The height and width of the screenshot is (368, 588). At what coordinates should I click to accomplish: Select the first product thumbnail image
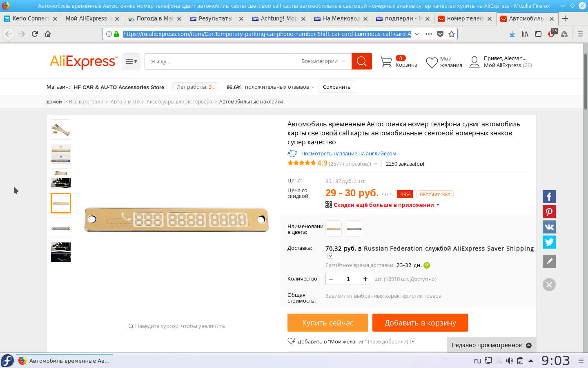61,130
